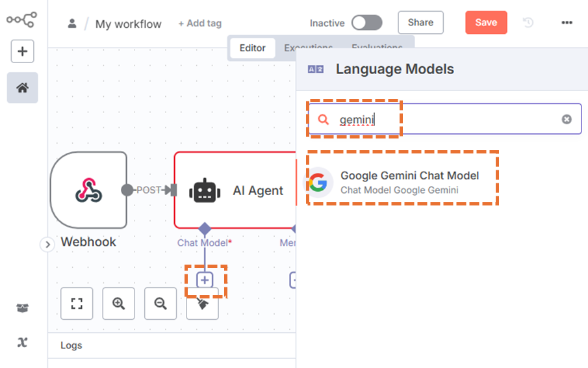Viewport: 588px width, 368px height.
Task: Select the AI Agent robot node
Action: (x=235, y=191)
